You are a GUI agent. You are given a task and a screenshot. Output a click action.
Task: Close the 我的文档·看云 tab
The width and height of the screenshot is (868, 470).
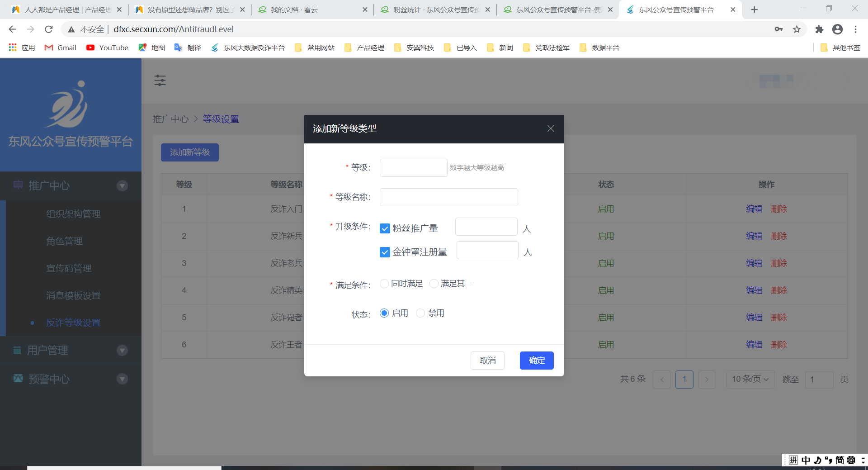click(x=365, y=9)
